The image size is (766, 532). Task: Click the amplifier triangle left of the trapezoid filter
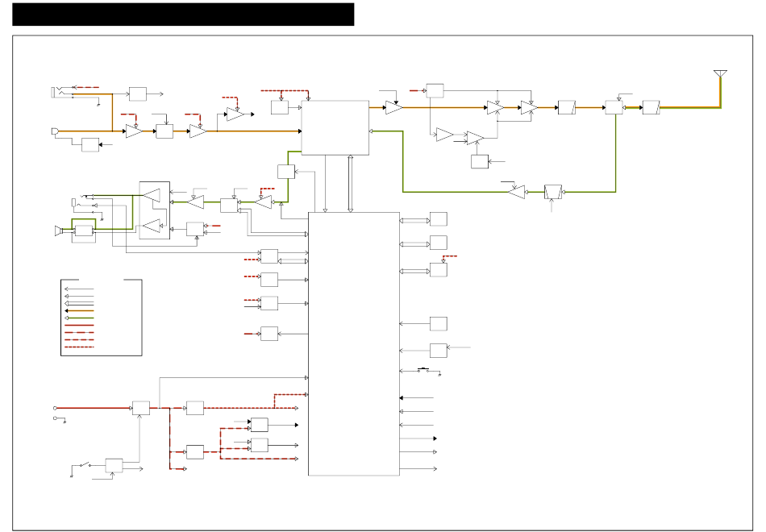point(516,192)
